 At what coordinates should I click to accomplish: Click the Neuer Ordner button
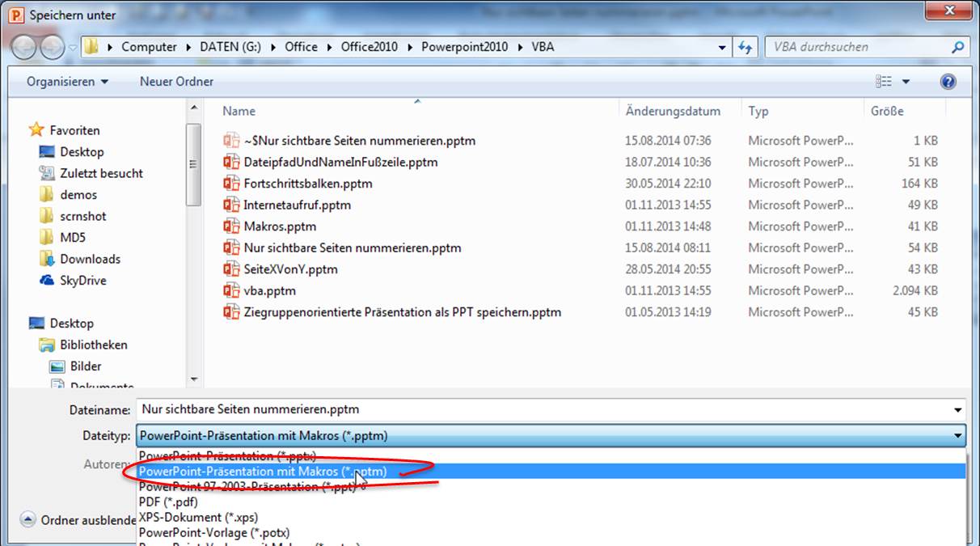[x=177, y=82]
